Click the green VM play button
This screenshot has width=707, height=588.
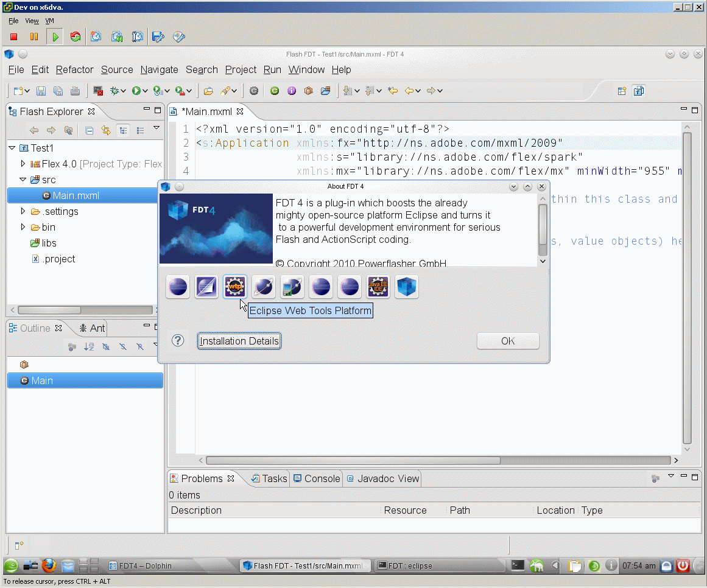(55, 37)
